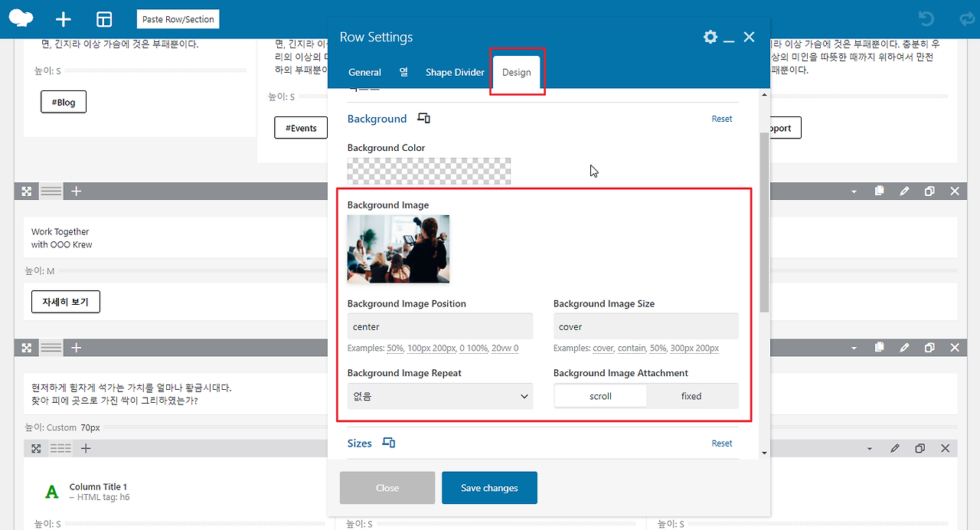Viewport: 980px width, 530px height.
Task: Click the gray Close button
Action: click(x=387, y=488)
